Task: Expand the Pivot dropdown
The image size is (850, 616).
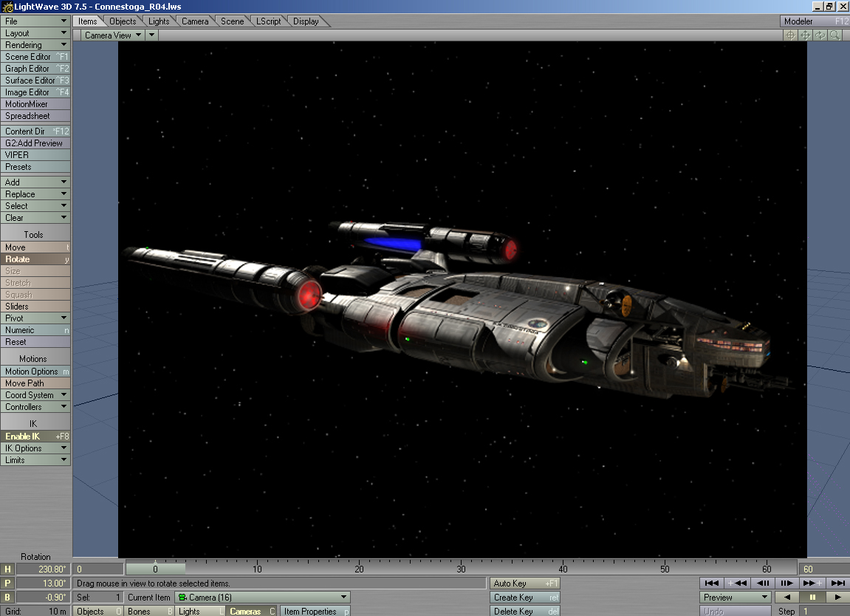Action: (35, 318)
